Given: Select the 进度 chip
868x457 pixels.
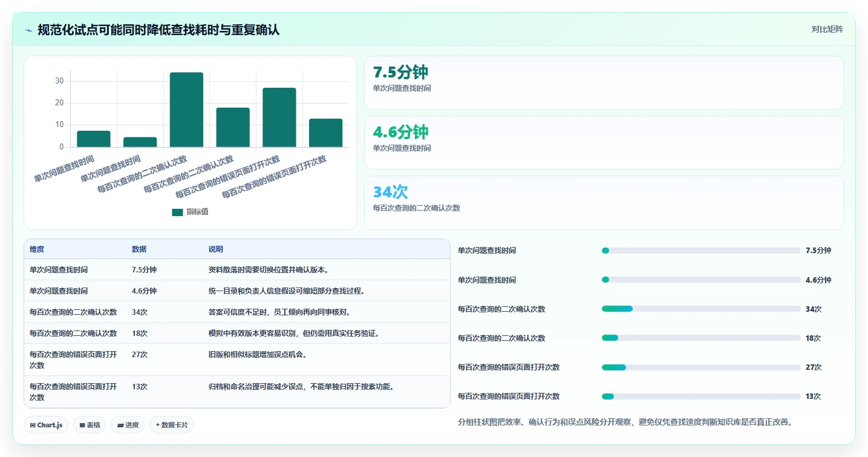Looking at the screenshot, I should [x=128, y=425].
